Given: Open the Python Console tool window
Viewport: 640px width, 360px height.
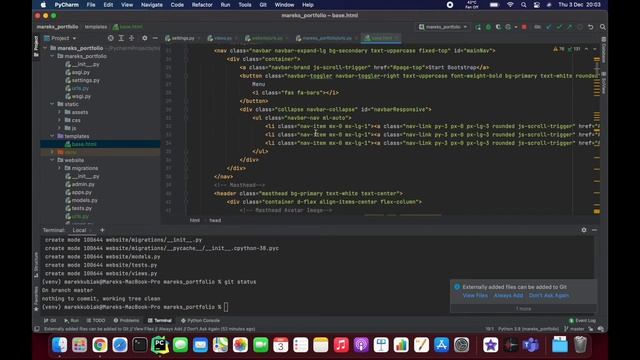Looking at the screenshot, I should click(200, 320).
